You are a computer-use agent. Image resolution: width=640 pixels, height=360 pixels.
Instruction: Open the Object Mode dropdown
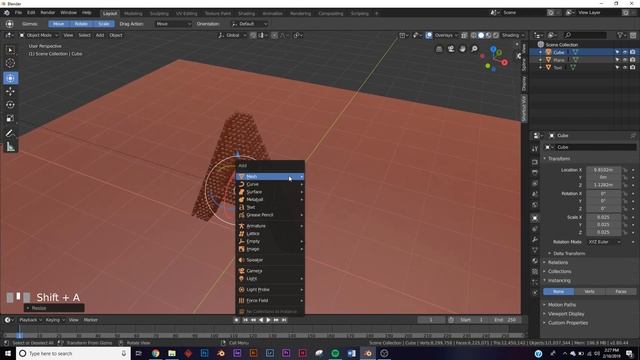click(x=39, y=36)
